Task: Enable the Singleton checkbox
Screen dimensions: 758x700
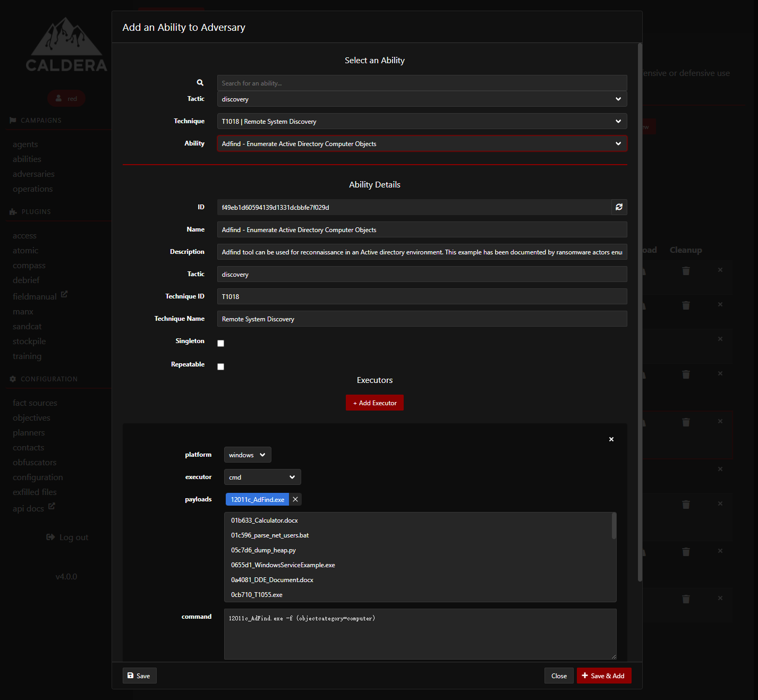Action: (220, 343)
